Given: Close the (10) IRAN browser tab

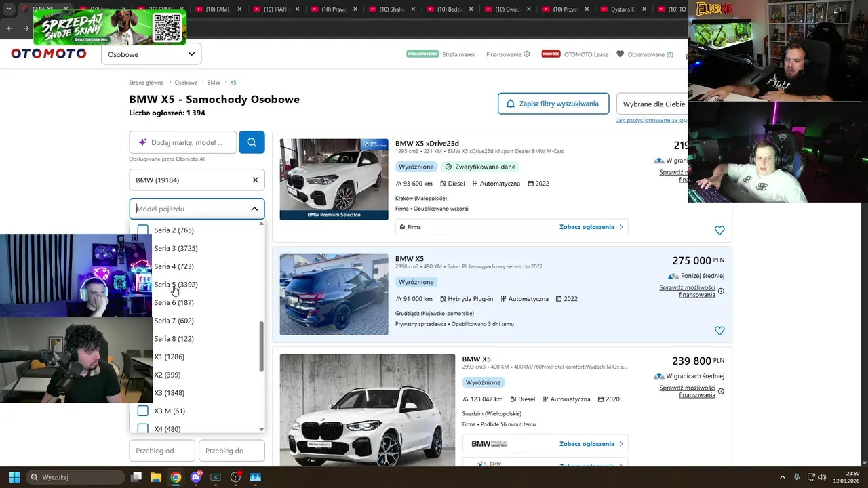Looking at the screenshot, I should [297, 9].
